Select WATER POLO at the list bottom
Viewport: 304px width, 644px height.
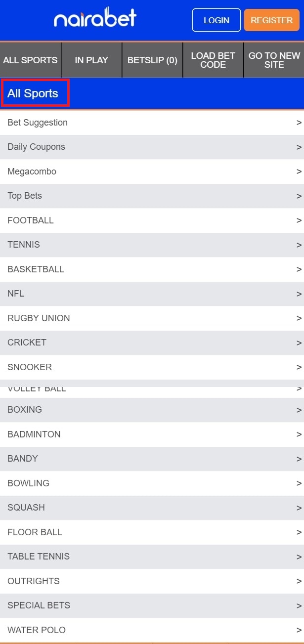[37, 630]
